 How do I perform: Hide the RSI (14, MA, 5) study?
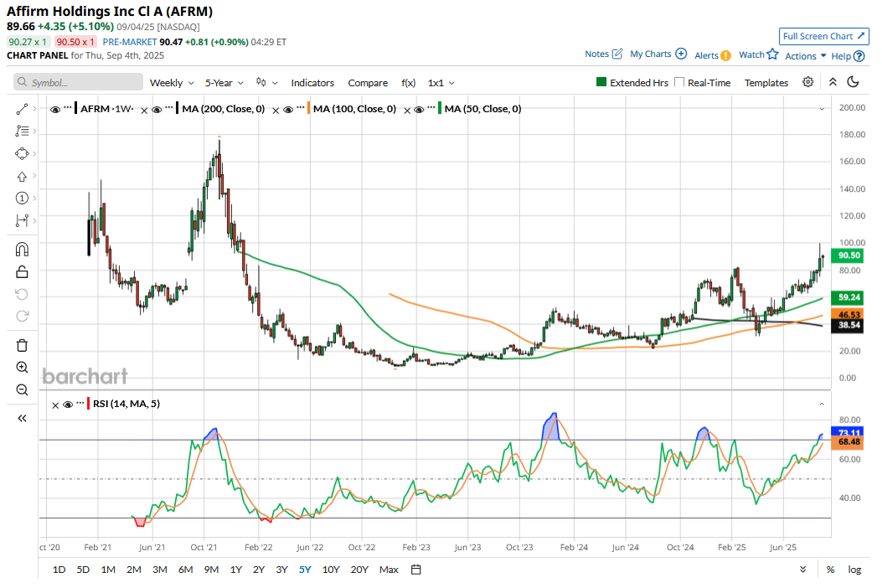[x=68, y=405]
